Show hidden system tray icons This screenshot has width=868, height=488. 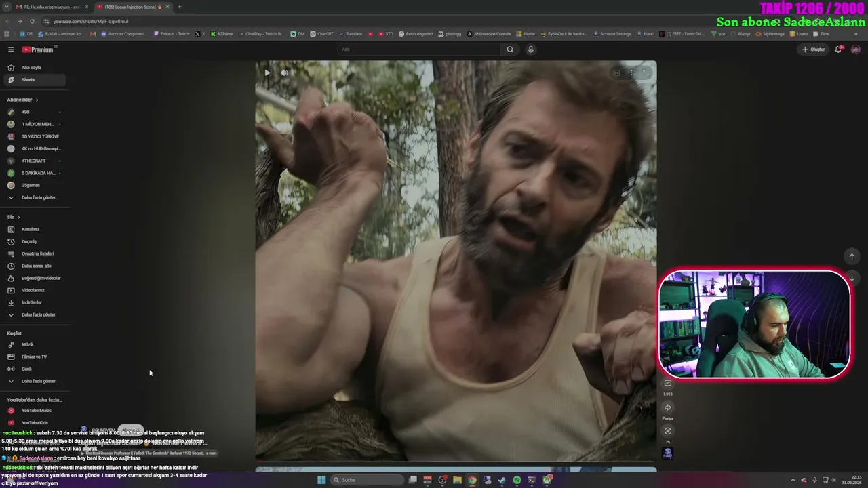point(793,480)
